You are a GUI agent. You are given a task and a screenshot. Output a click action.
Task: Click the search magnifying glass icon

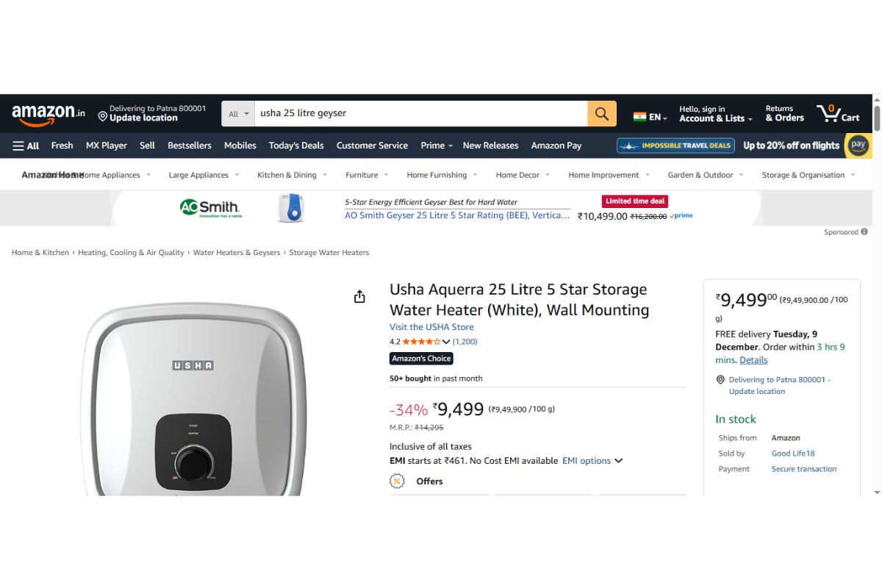coord(601,114)
